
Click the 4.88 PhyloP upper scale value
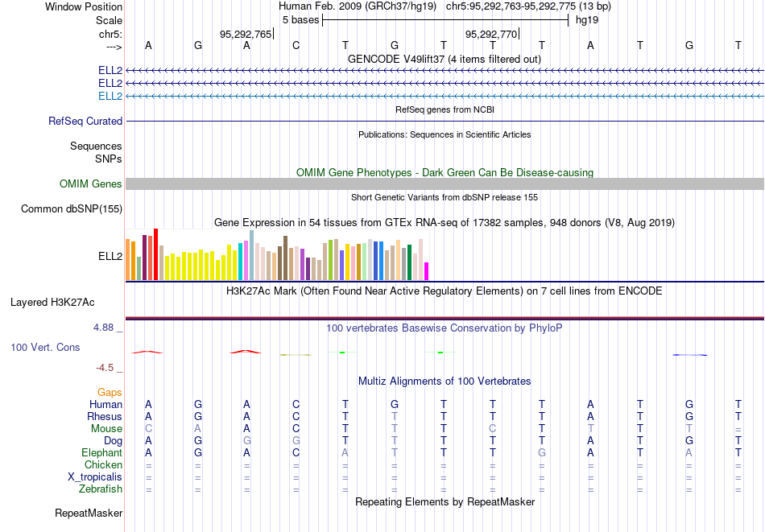tap(103, 328)
